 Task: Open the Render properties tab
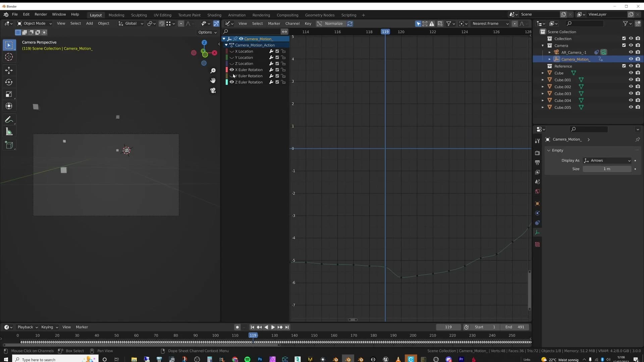point(537,153)
